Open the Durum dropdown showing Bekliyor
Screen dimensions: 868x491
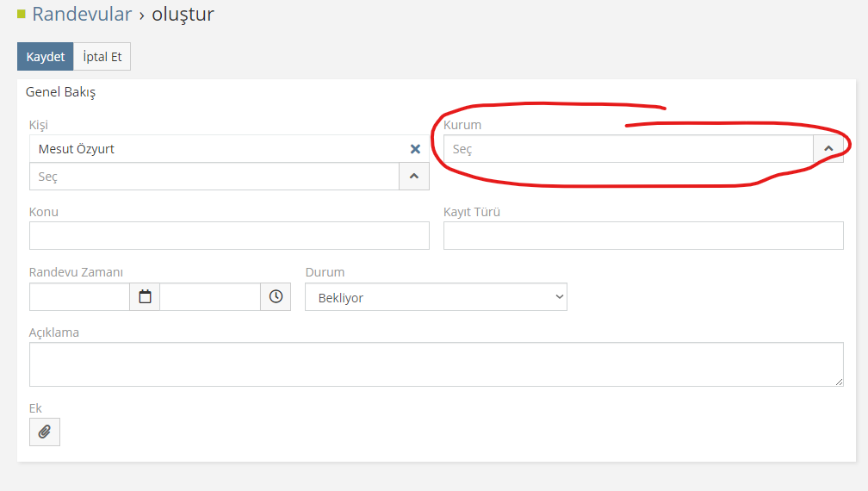(x=436, y=297)
